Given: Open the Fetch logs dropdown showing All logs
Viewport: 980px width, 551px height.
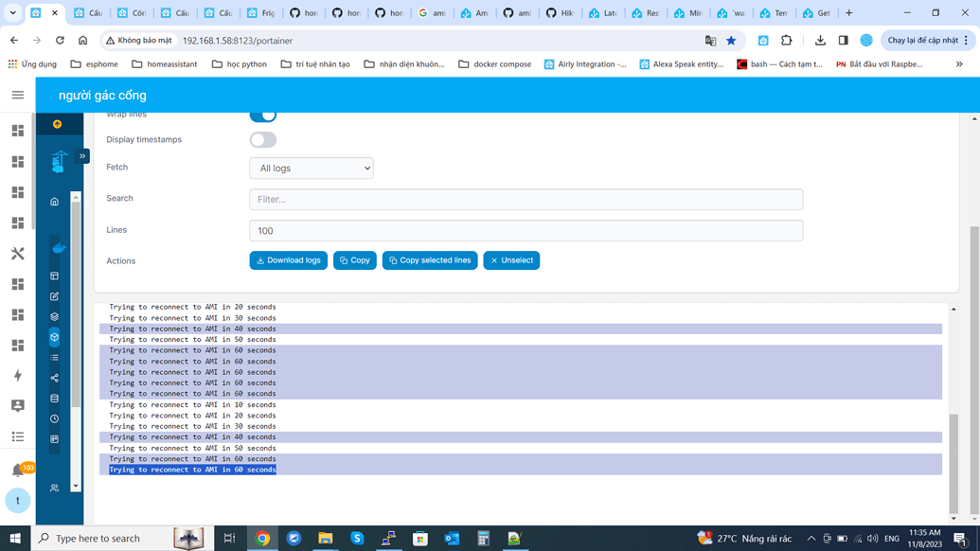Looking at the screenshot, I should (x=311, y=168).
